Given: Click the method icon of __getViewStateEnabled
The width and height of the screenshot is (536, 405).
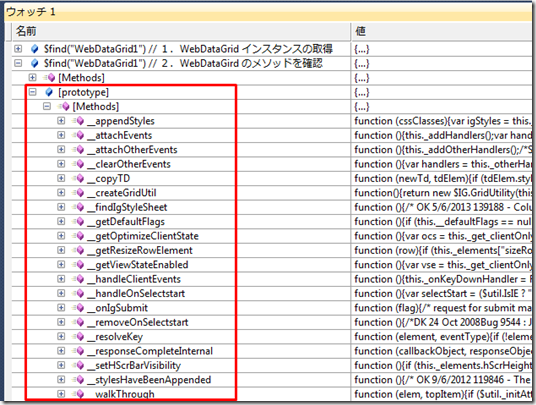Looking at the screenshot, I should (x=78, y=265).
